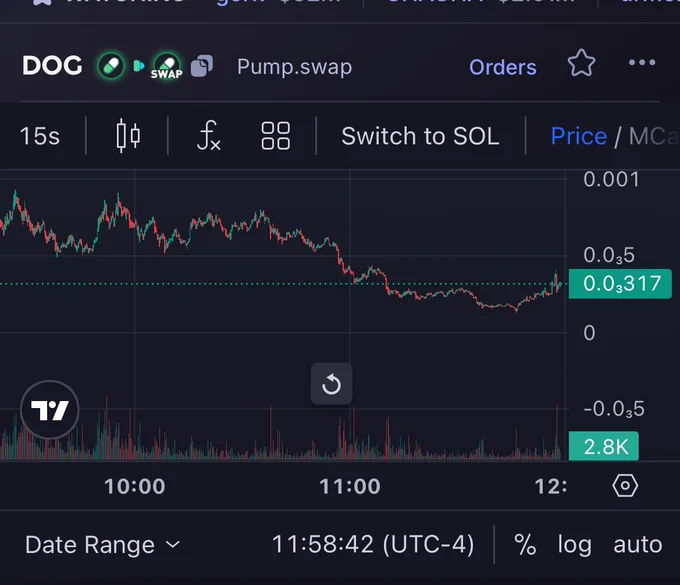Open chart settings hexagon icon
Image resolution: width=680 pixels, height=585 pixels.
coord(625,486)
